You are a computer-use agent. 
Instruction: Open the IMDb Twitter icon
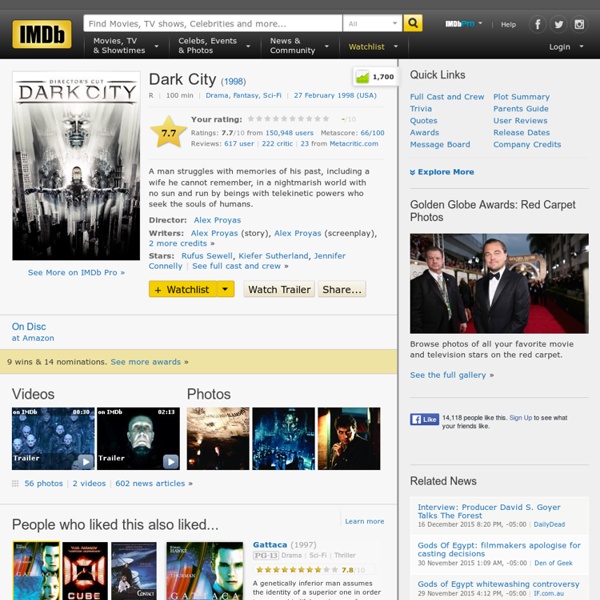click(559, 24)
